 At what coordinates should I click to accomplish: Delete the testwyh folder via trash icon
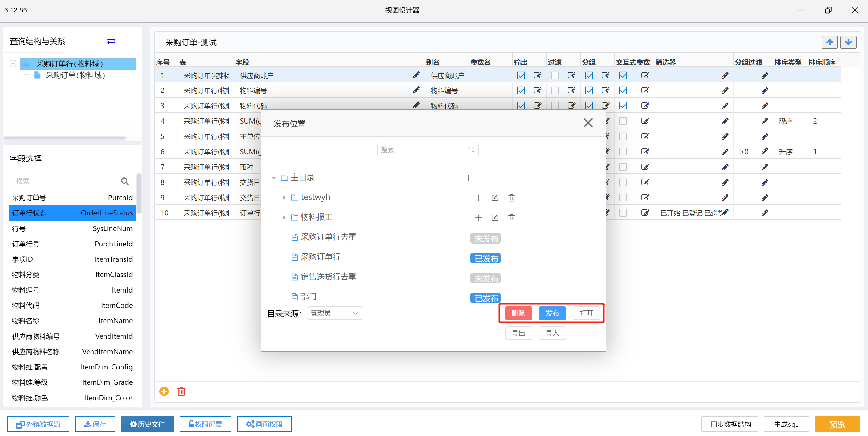(511, 198)
